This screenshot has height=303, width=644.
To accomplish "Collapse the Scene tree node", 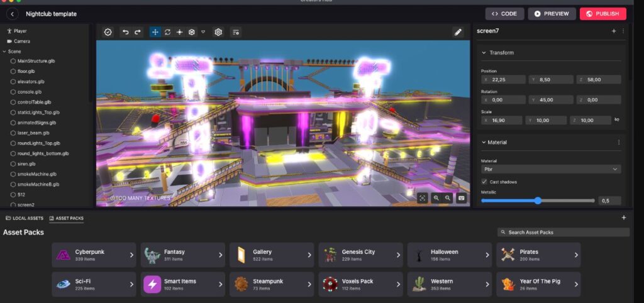I will pos(4,51).
